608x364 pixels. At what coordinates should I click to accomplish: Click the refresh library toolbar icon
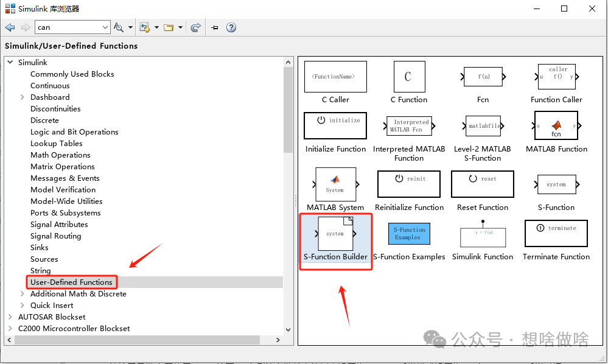[196, 27]
